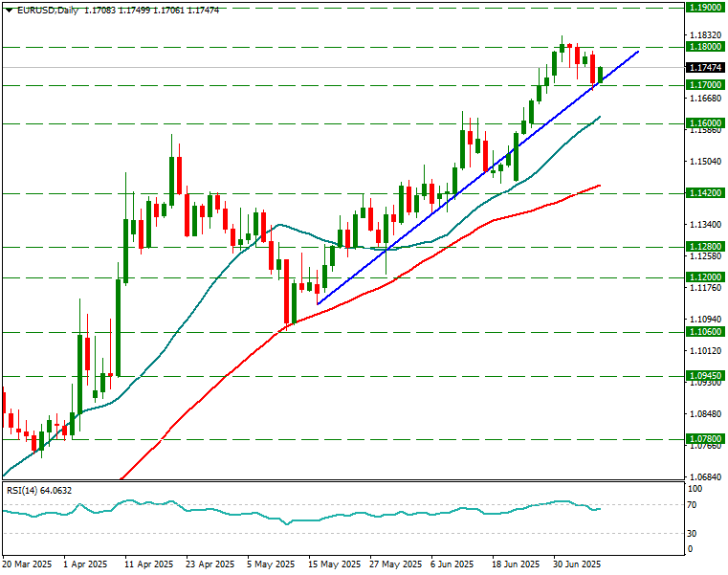Click the RSI(14) 64.0632 indicator label
Screen dimensions: 728x575
(x=38, y=491)
